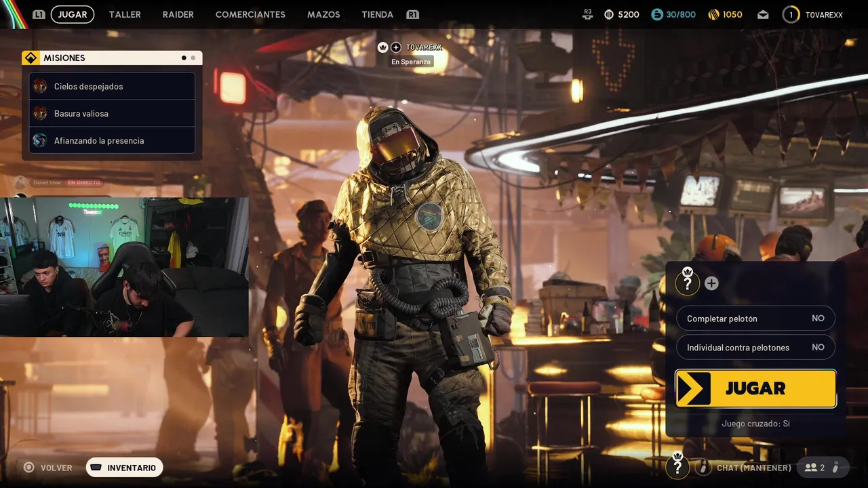Click the Basura valiosa mission portrait icon
This screenshot has width=868, height=488.
point(40,113)
